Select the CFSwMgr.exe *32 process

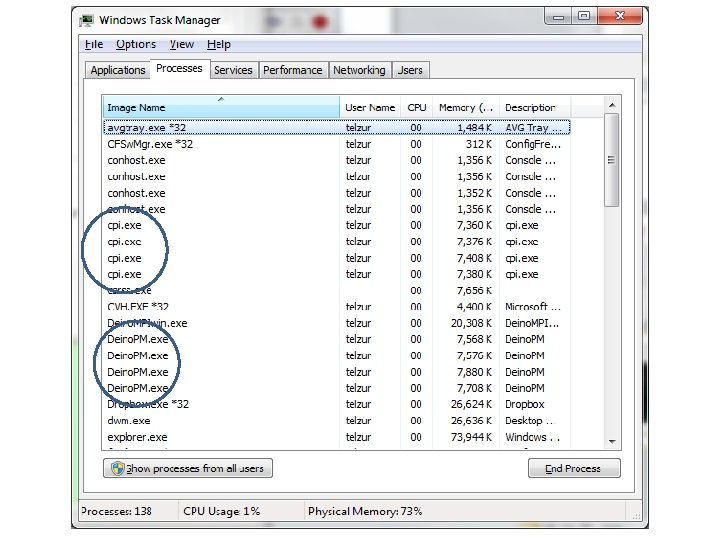pos(337,144)
